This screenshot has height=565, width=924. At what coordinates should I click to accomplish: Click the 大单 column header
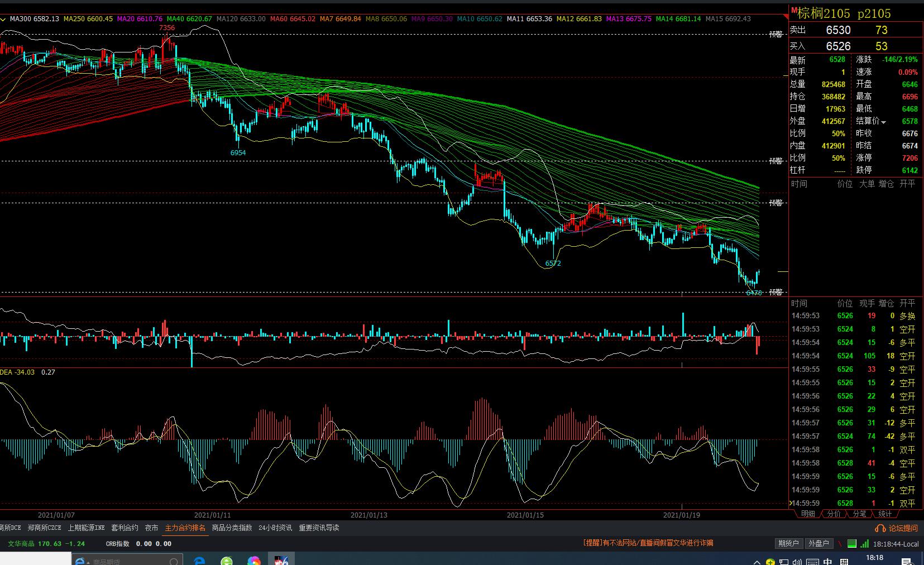(x=866, y=184)
